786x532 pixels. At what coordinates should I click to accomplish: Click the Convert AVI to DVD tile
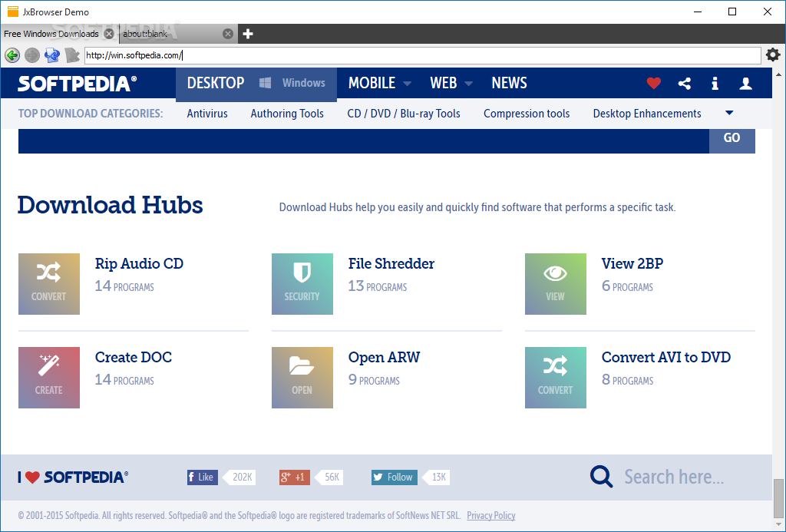coord(556,378)
